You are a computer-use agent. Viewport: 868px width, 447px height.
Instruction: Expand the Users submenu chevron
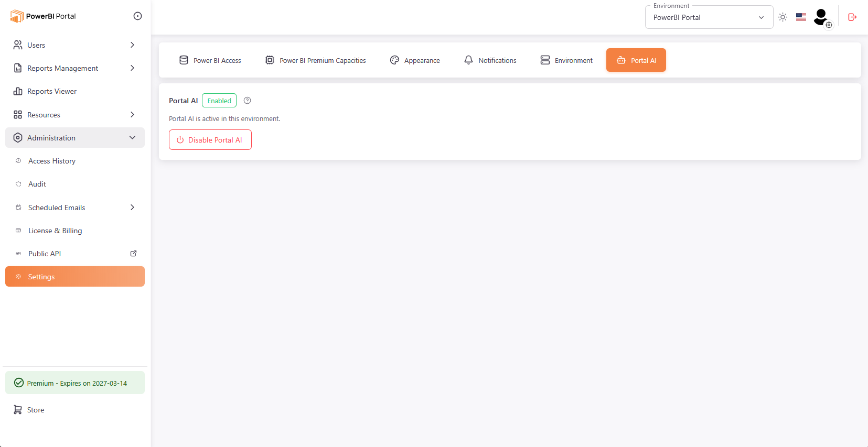[132, 45]
